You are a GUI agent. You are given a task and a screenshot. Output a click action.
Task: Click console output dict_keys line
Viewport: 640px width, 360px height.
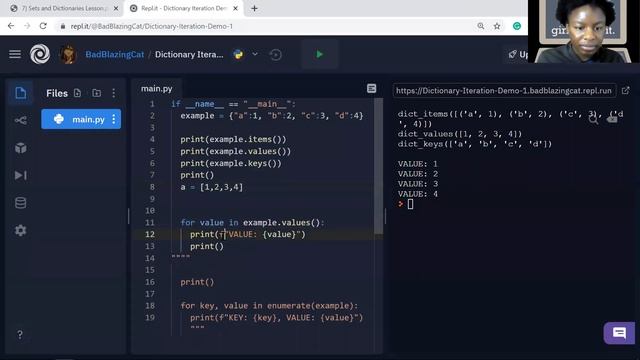(x=475, y=144)
